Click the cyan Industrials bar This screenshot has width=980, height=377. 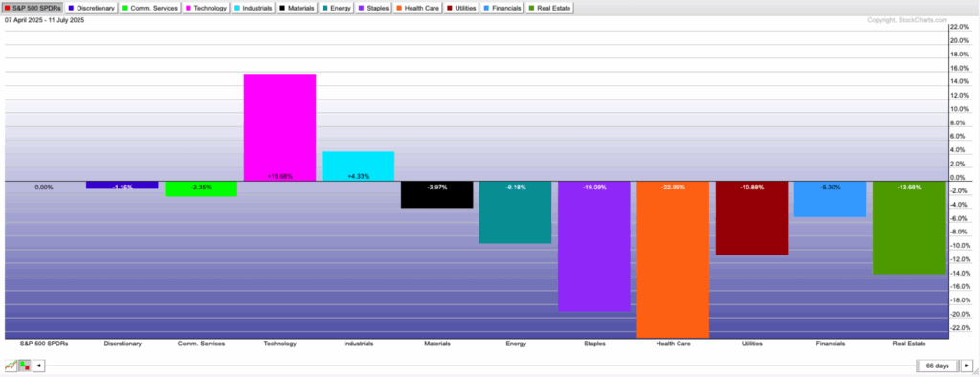(358, 166)
